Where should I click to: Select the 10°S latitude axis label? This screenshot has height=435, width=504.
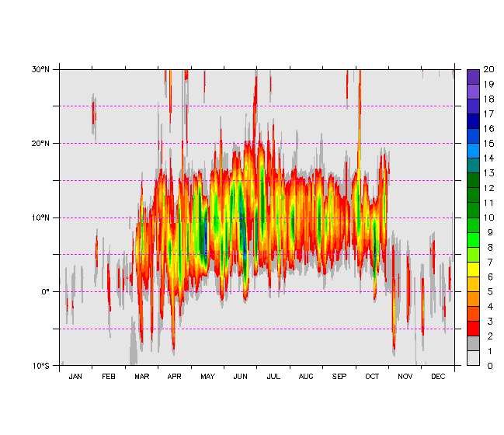click(x=40, y=366)
